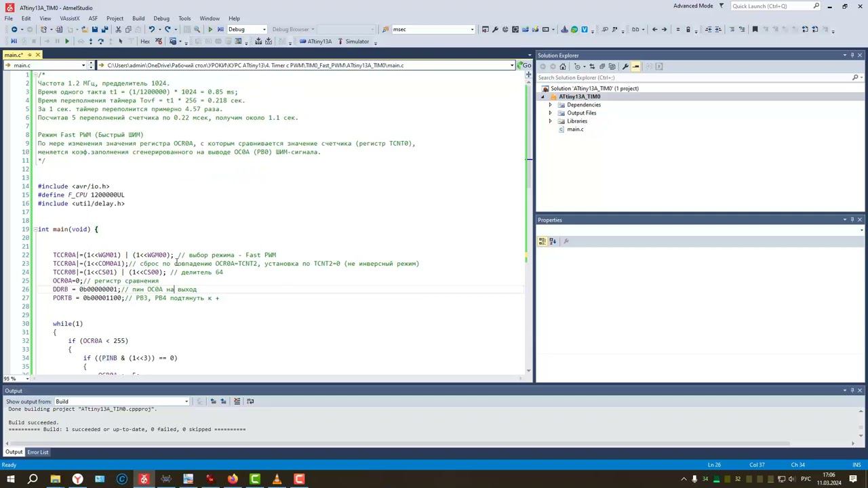Click the Go button beside file path
Viewport: 868px width, 488px height.
[524, 65]
